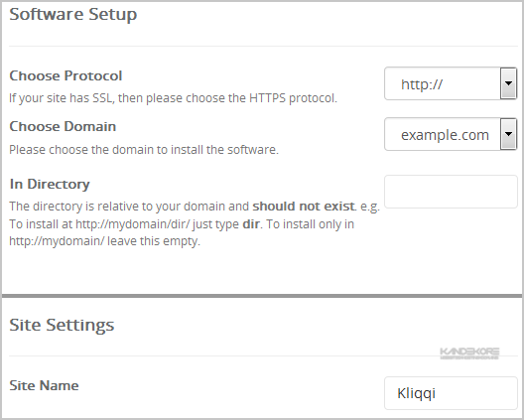Click the divider between setup sections
This screenshot has width=524, height=420.
pyautogui.click(x=262, y=296)
